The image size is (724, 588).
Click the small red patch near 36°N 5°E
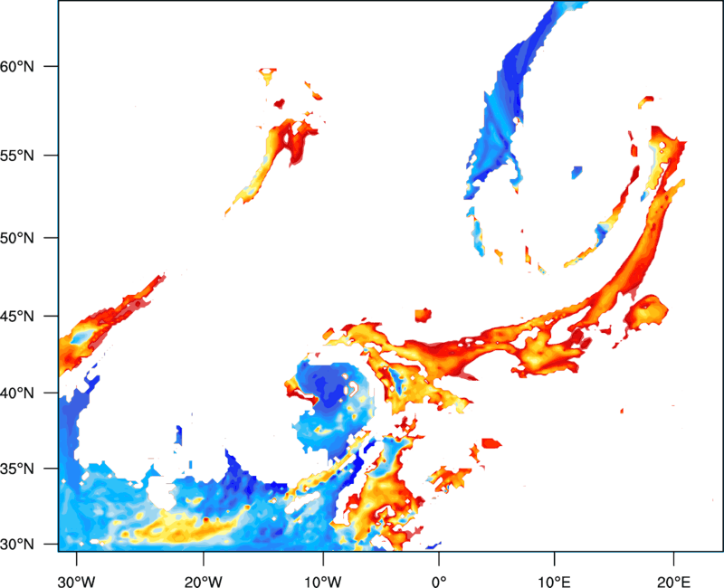click(x=491, y=443)
